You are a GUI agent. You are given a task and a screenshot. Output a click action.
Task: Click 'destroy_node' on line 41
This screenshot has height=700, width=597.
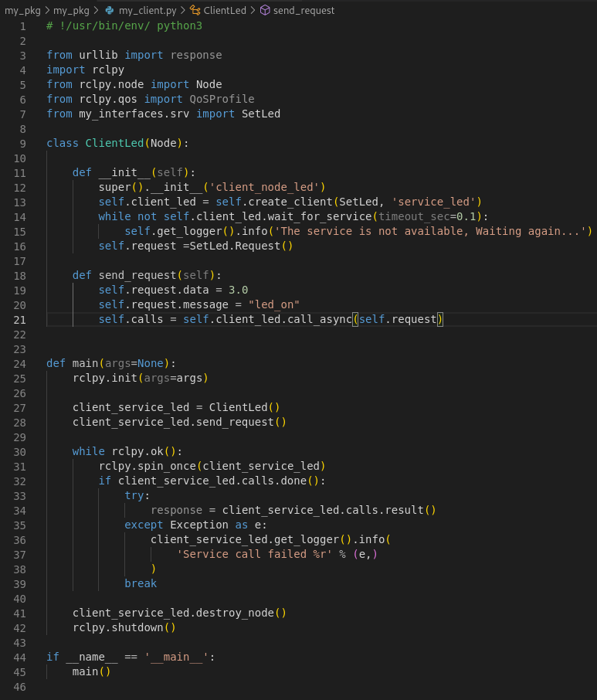pyautogui.click(x=235, y=613)
